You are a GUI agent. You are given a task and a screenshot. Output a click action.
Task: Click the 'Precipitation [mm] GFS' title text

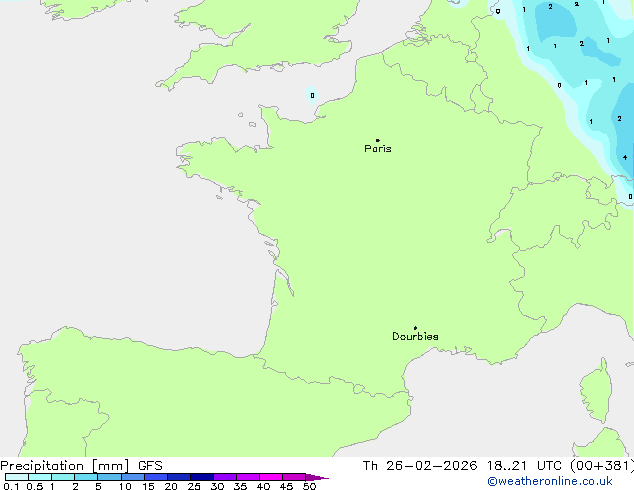pyautogui.click(x=81, y=466)
